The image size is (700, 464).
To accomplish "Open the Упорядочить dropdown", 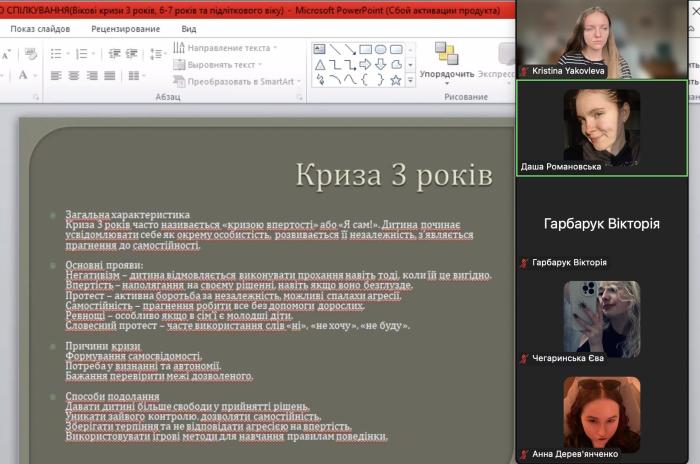I will (x=447, y=74).
